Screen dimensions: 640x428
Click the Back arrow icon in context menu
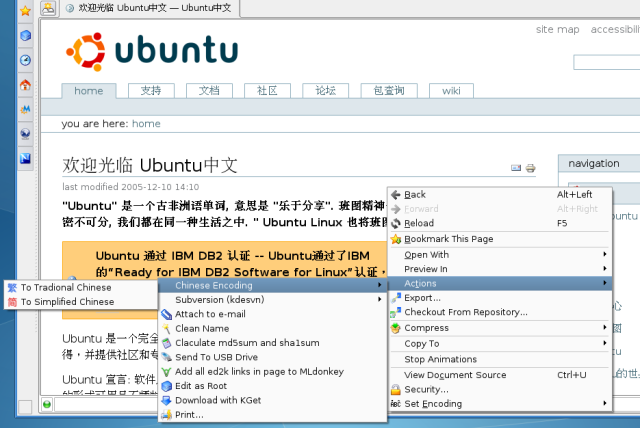click(x=396, y=195)
